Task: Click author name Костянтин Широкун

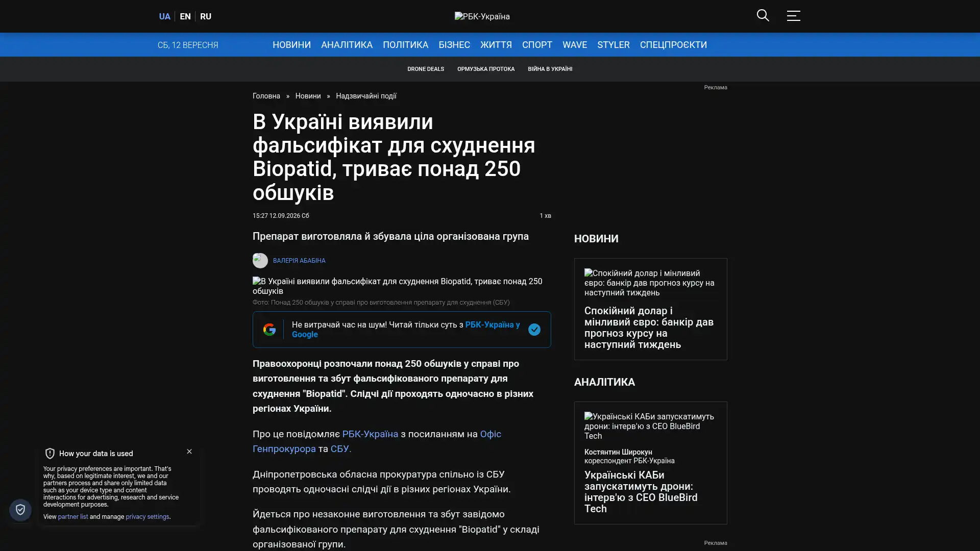Action: [x=618, y=452]
